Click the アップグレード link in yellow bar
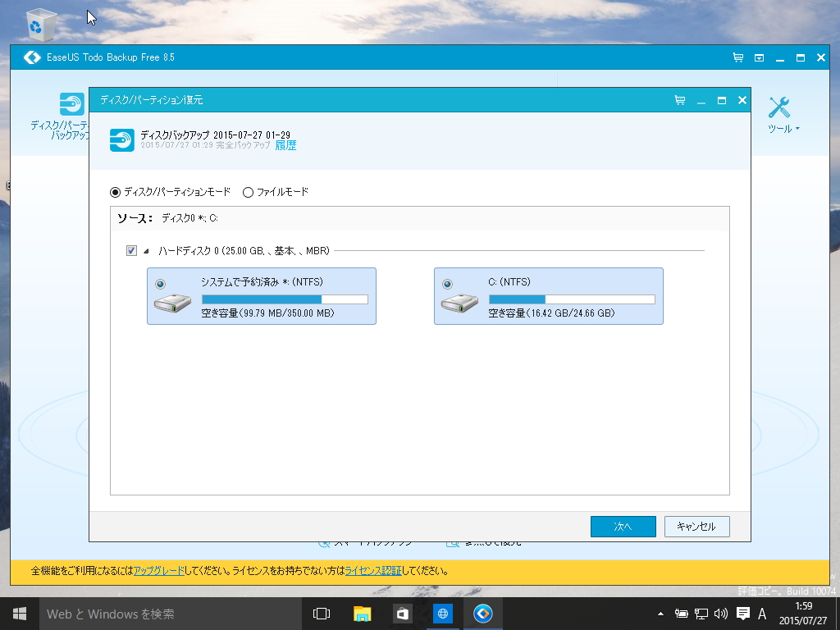The image size is (840, 630). coord(158,571)
